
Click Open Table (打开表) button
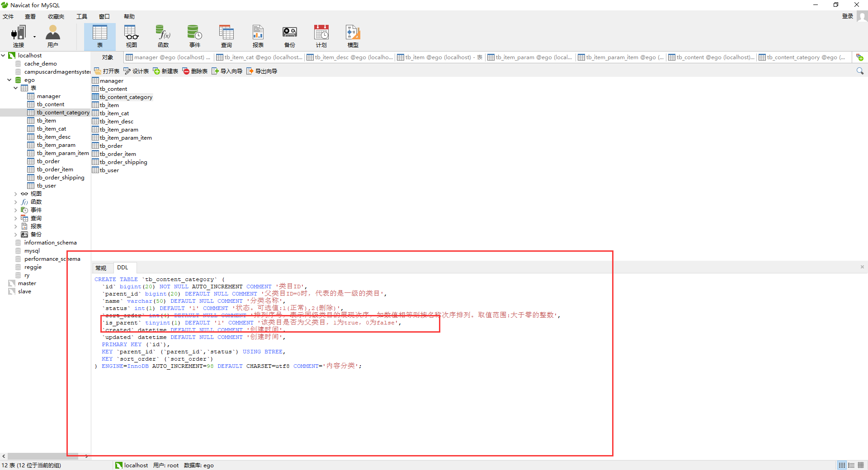(x=107, y=71)
